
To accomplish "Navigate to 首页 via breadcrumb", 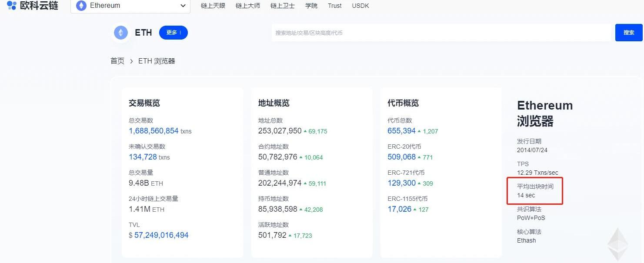I will [x=117, y=61].
